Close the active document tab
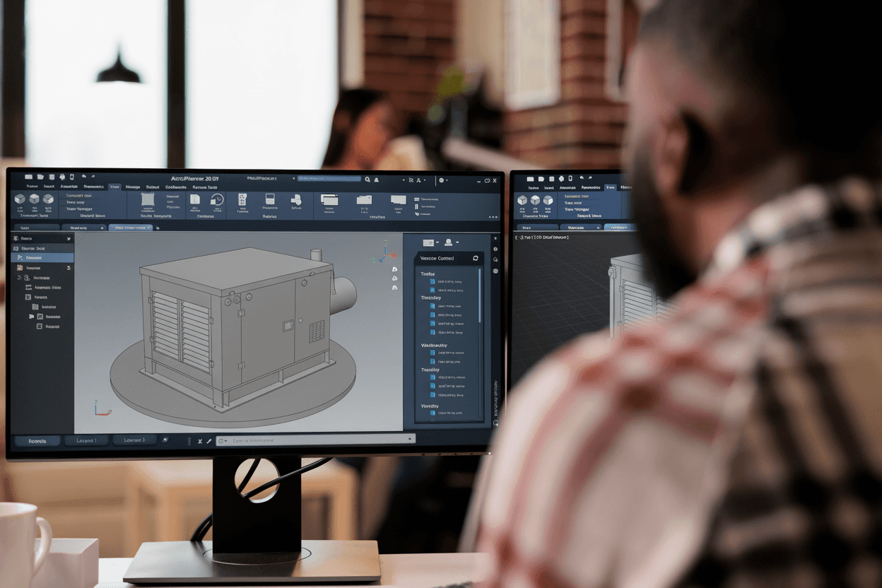 tap(149, 228)
